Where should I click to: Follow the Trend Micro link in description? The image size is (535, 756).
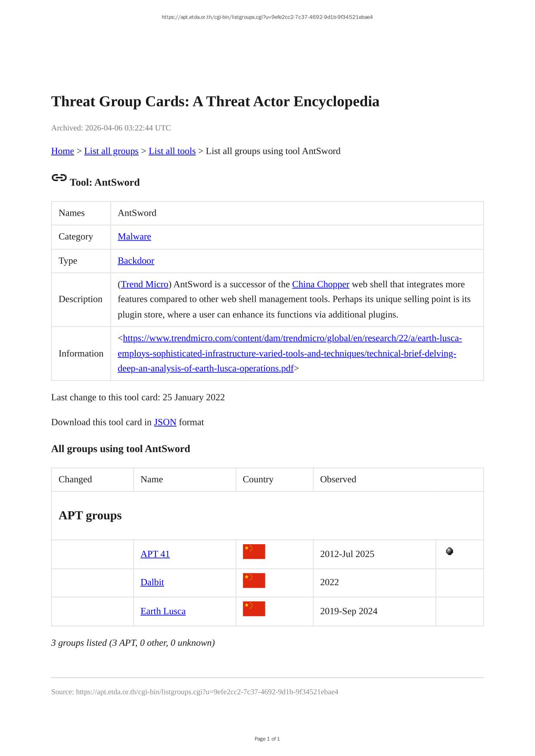pos(144,284)
